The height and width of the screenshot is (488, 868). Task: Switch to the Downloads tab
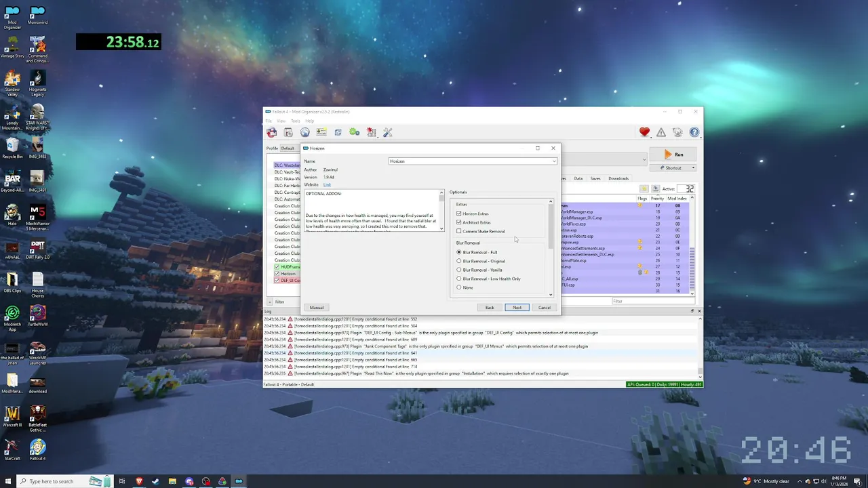(618, 178)
